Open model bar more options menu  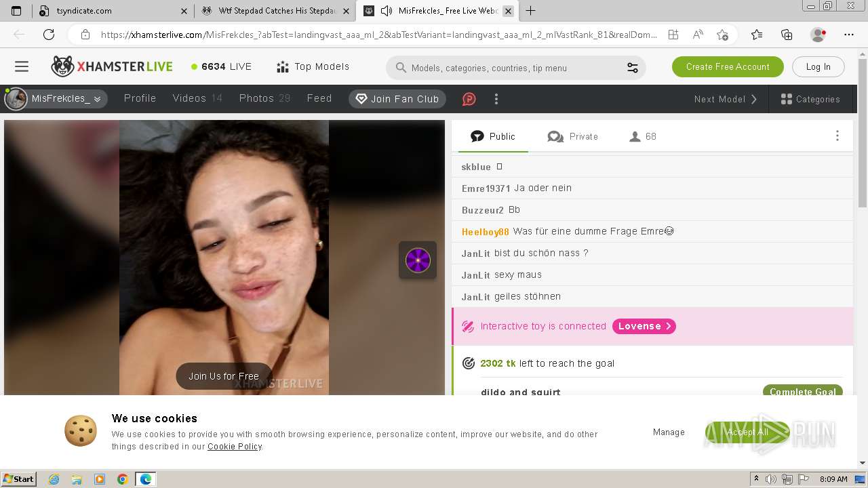(x=496, y=99)
